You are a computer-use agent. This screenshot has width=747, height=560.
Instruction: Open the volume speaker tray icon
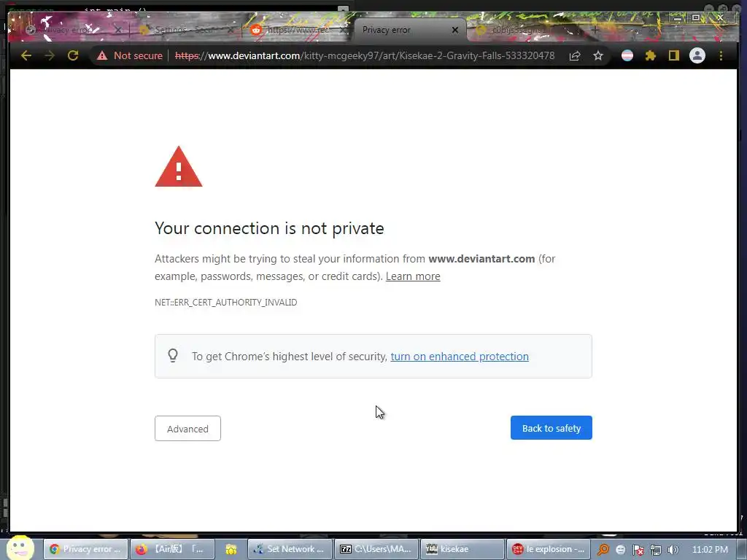click(x=673, y=550)
